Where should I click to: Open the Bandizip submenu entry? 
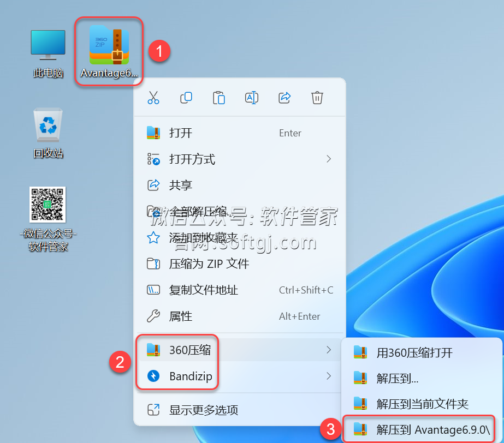point(240,376)
